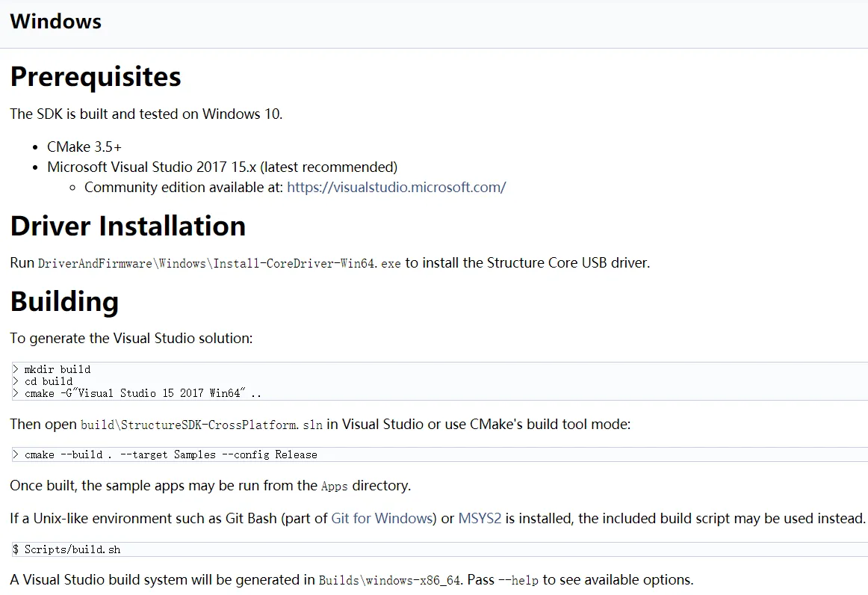This screenshot has height=595, width=868.
Task: Click 'Community edition available at:' text
Action: (x=184, y=188)
